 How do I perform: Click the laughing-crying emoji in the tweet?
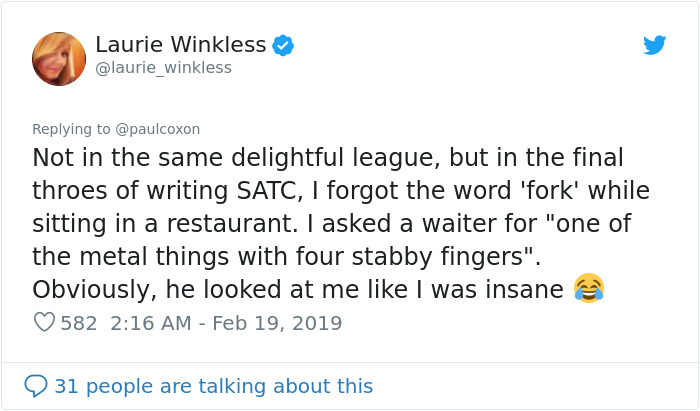589,289
